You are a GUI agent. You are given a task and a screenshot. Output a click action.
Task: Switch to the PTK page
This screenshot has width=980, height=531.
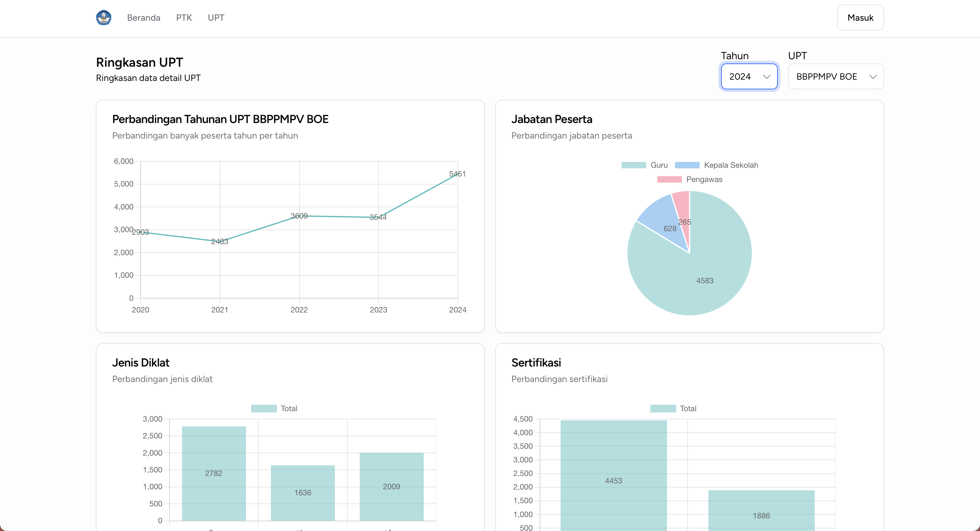pos(184,17)
